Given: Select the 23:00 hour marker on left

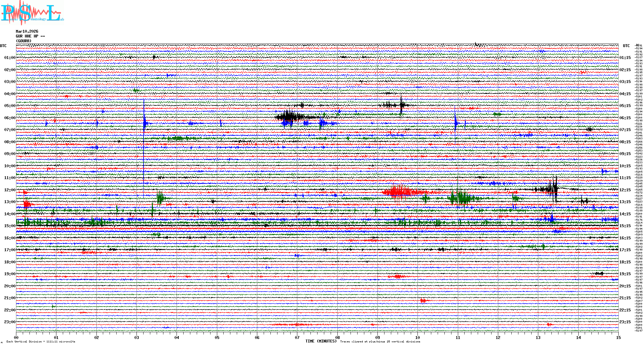Looking at the screenshot, I should 10,322.
